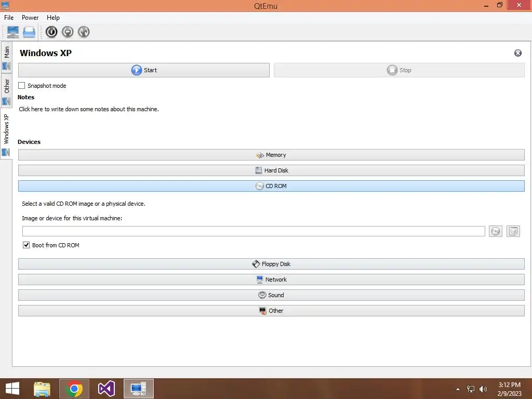Click the CD ROM image path field
This screenshot has height=399, width=532.
point(254,231)
